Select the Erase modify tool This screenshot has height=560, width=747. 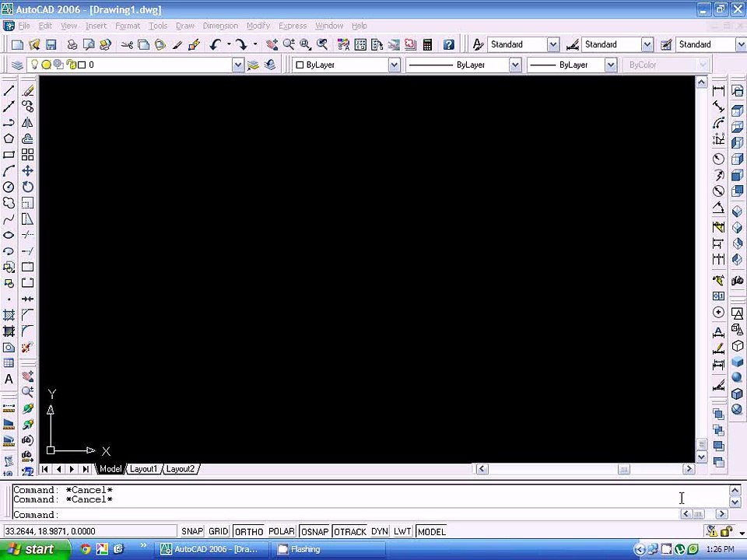tap(28, 90)
